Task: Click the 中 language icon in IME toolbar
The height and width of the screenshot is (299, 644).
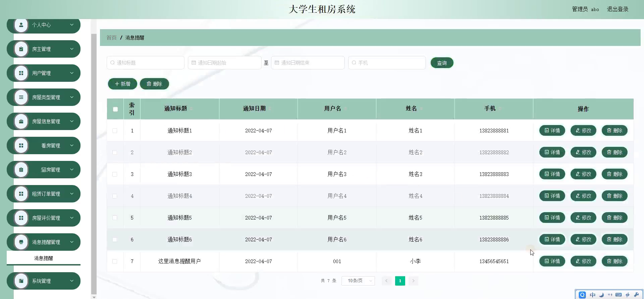Action: pyautogui.click(x=593, y=295)
